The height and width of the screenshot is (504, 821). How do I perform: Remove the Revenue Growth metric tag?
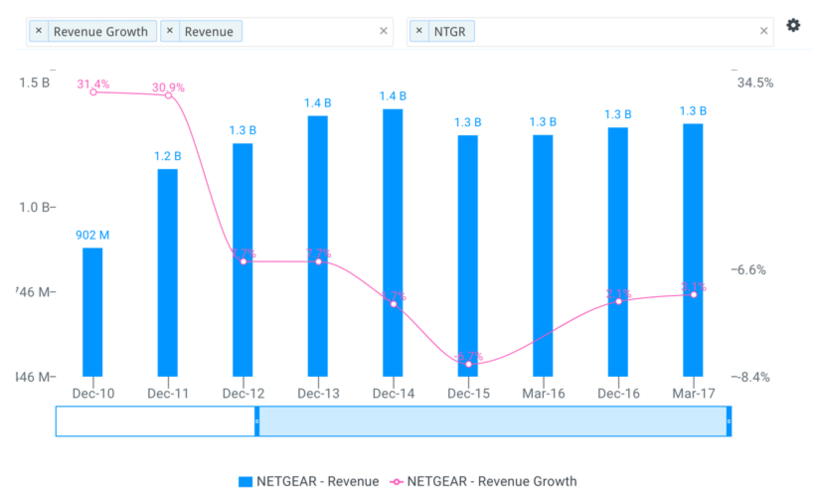point(39,31)
